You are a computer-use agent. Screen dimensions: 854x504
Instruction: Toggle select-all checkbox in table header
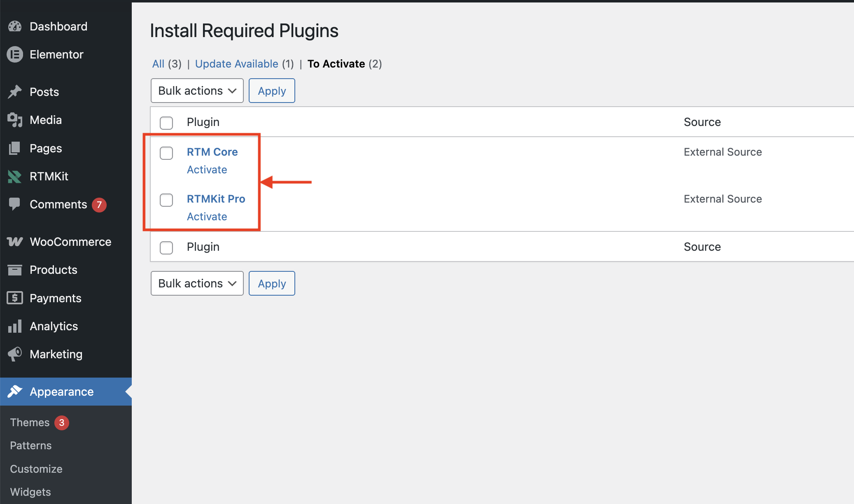click(x=166, y=123)
